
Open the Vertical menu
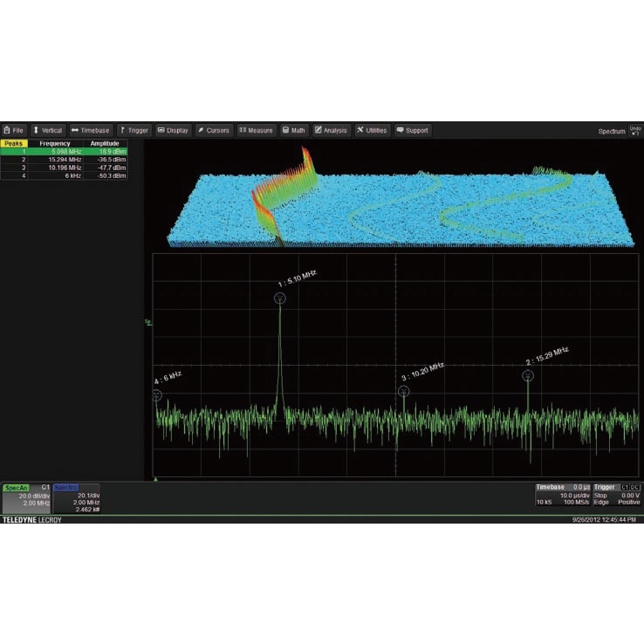(48, 130)
